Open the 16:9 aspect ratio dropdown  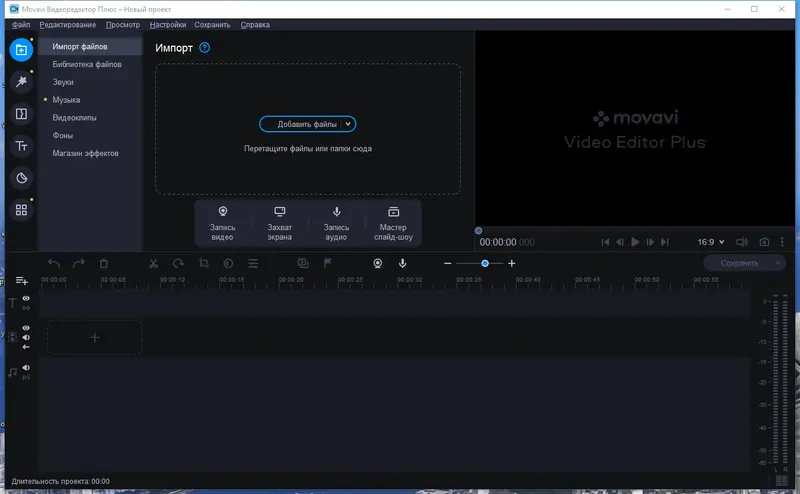[711, 242]
